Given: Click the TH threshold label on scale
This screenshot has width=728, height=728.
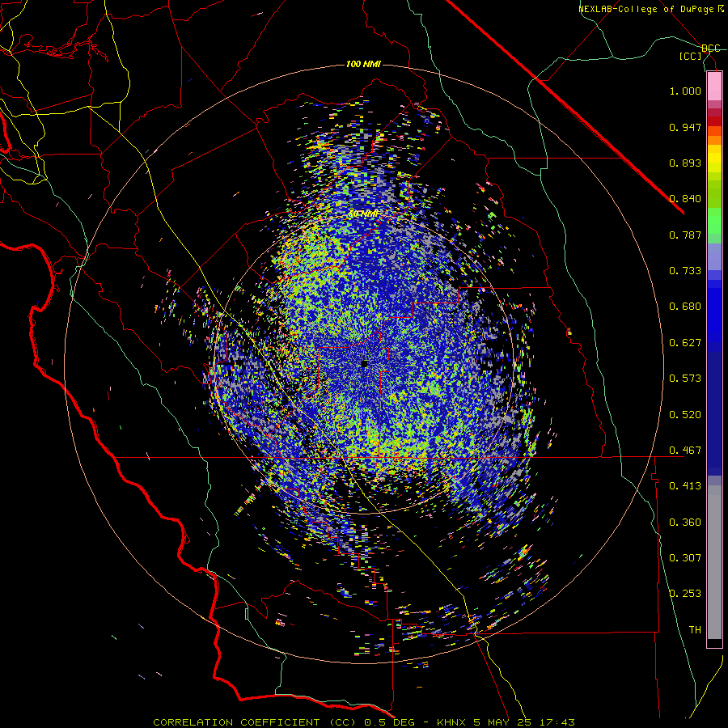Looking at the screenshot, I should (x=695, y=630).
